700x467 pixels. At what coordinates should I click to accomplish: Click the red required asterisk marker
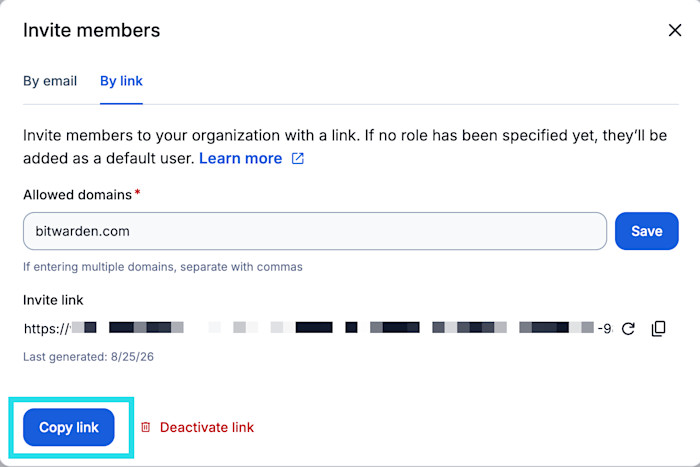point(138,192)
